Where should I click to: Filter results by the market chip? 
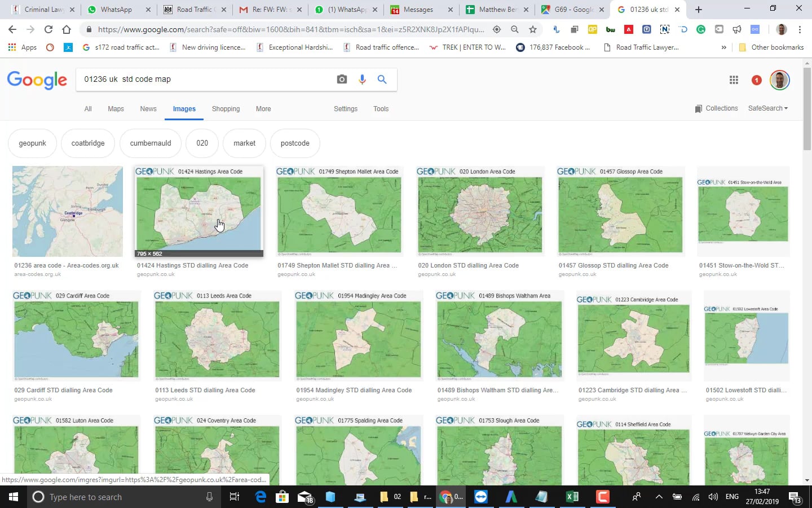(x=244, y=143)
